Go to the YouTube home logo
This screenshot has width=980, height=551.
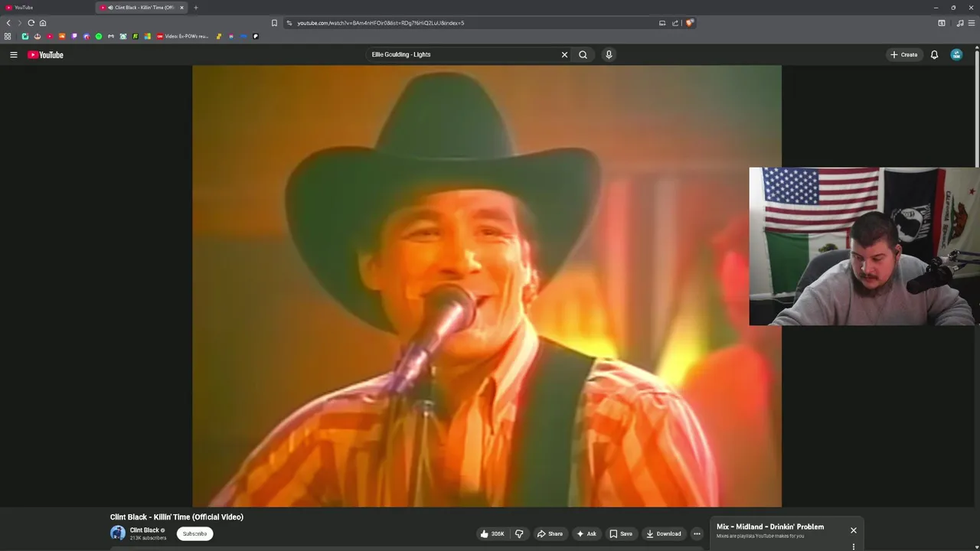(x=45, y=54)
